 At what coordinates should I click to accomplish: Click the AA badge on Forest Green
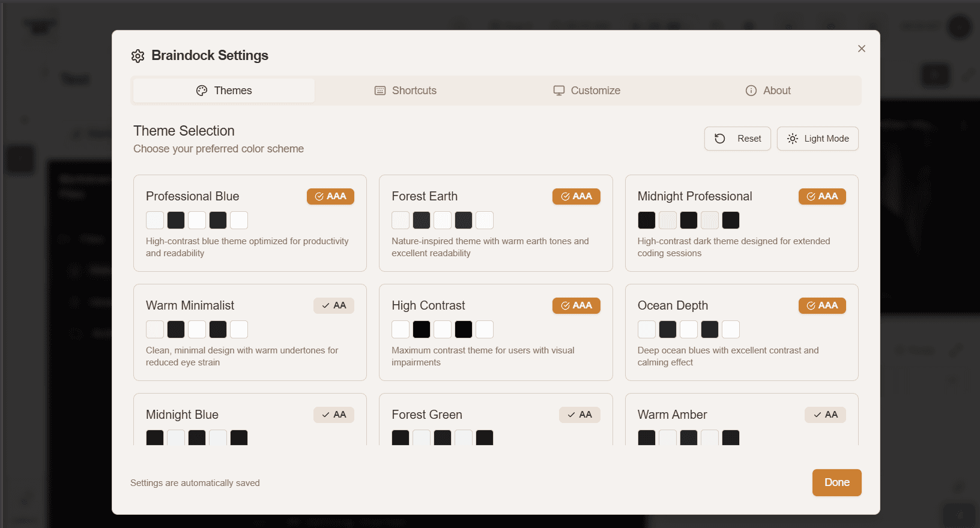(x=579, y=415)
